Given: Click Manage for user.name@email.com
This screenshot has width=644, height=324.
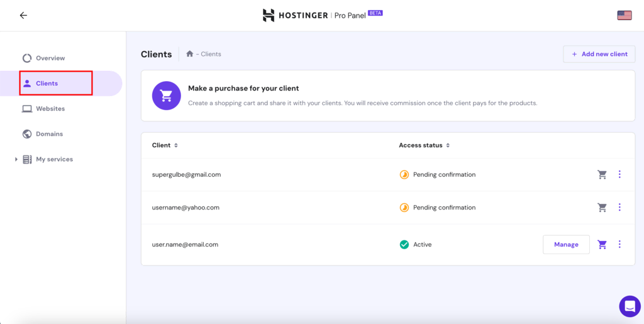Looking at the screenshot, I should pyautogui.click(x=566, y=244).
